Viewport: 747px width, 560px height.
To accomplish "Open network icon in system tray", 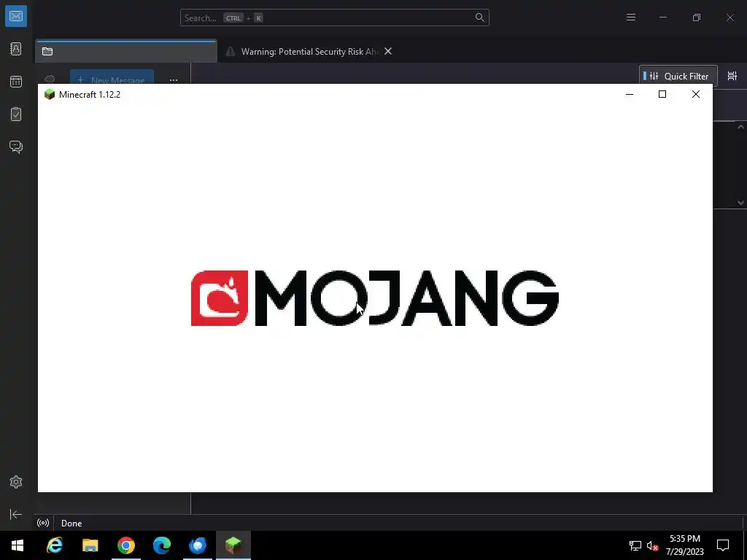I will point(635,545).
